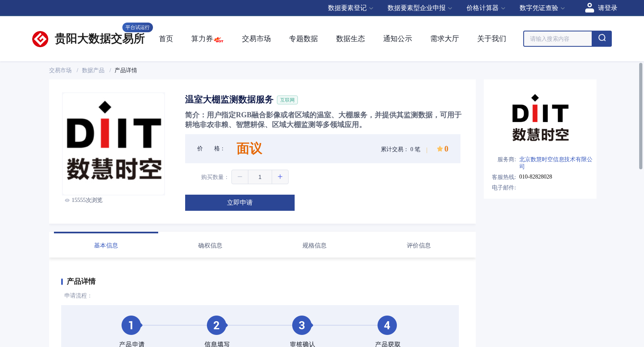This screenshot has height=347, width=644.
Task: Open the 价格计算器 dropdown
Action: click(x=486, y=8)
